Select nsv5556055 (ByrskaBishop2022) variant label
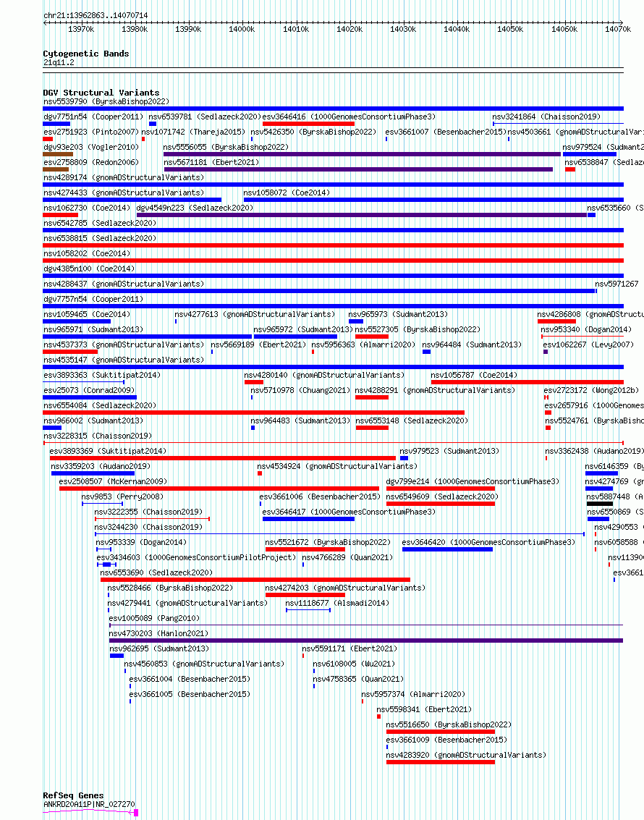 (226, 147)
